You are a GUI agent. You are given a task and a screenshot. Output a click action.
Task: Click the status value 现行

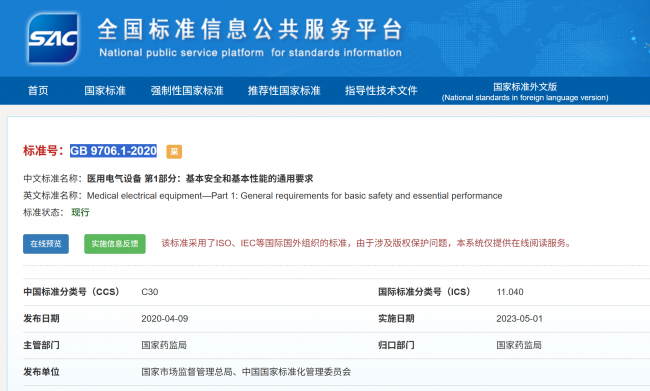coord(80,212)
